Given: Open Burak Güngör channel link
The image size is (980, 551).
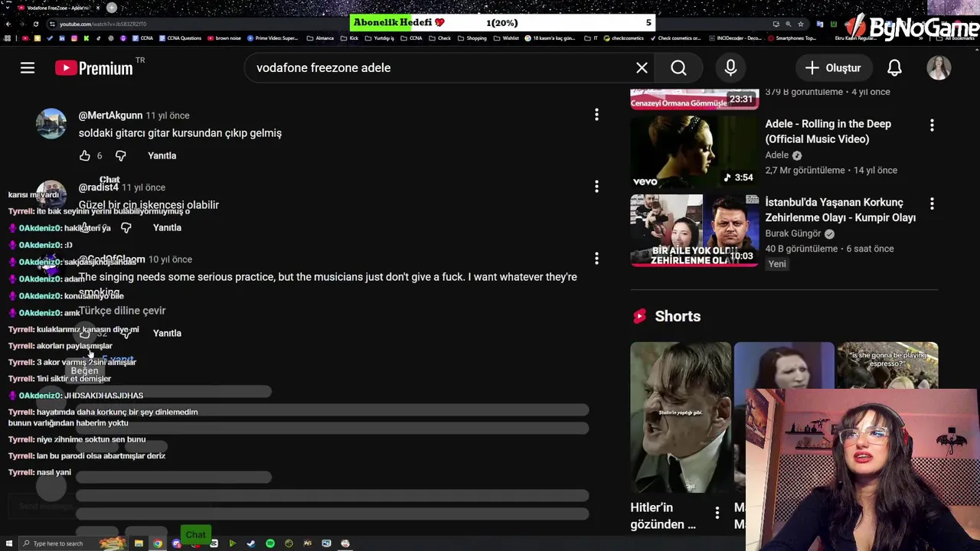Looking at the screenshot, I should pos(793,233).
